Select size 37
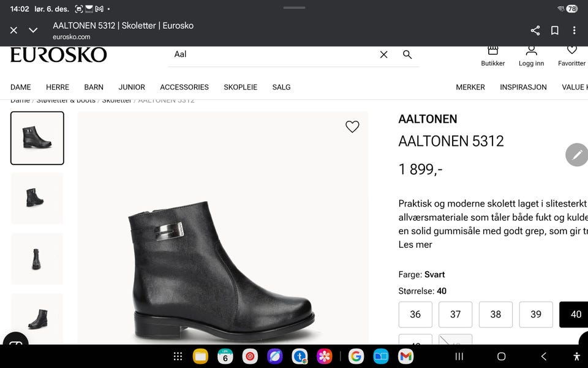 tap(455, 314)
